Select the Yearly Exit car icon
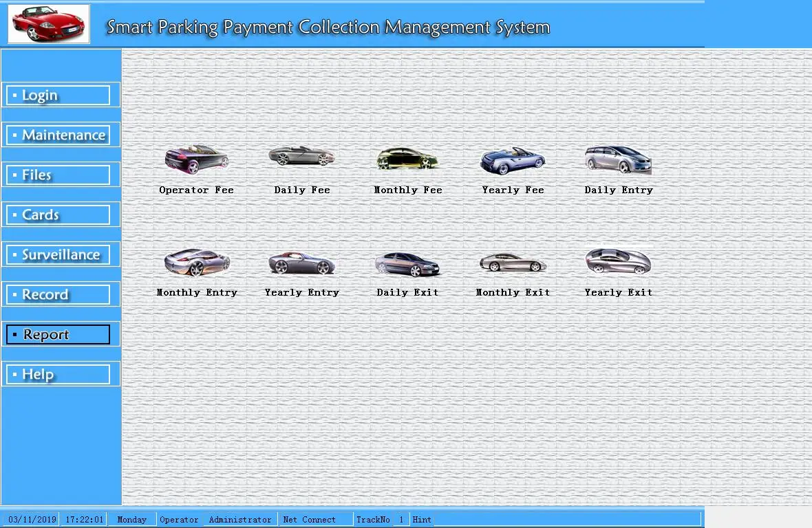 [618, 261]
